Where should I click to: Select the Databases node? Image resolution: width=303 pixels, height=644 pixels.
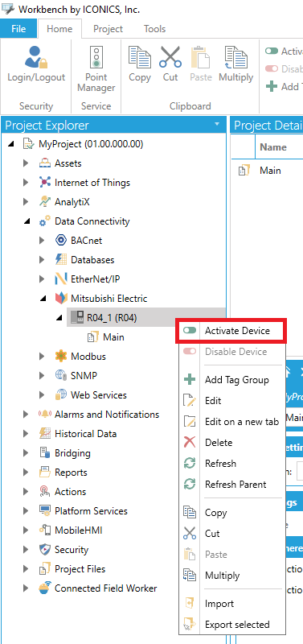tap(92, 260)
